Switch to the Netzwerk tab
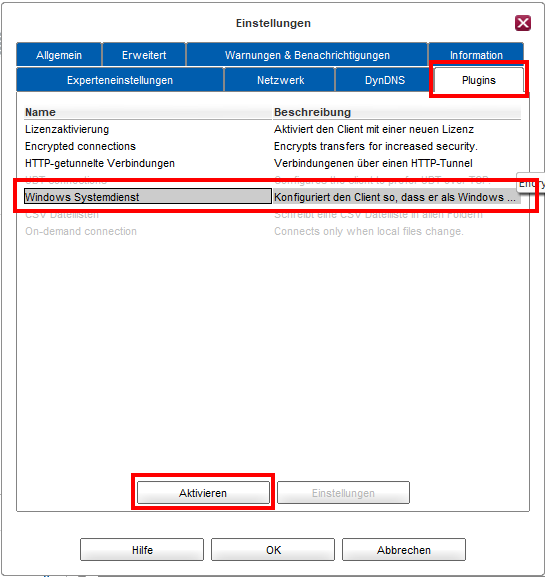545x577 pixels. click(280, 80)
